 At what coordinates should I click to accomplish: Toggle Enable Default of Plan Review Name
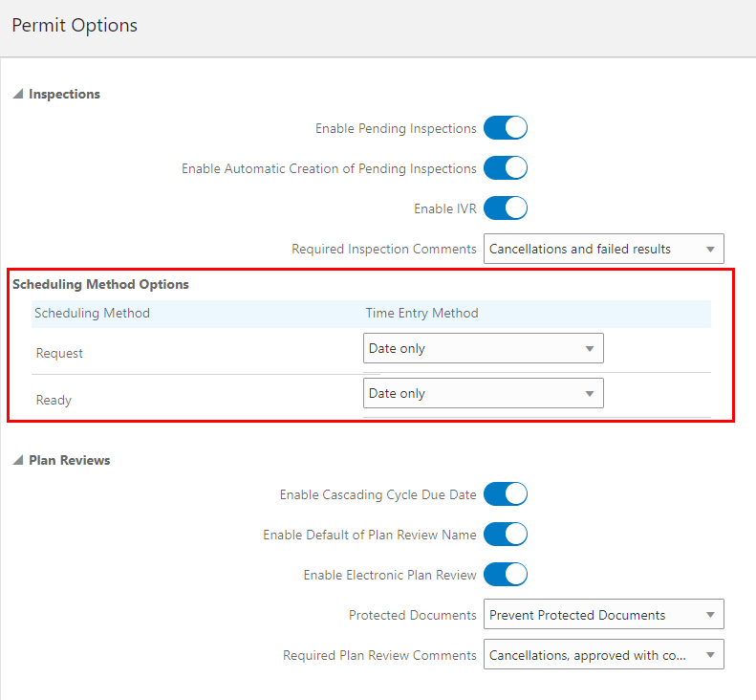pos(506,535)
